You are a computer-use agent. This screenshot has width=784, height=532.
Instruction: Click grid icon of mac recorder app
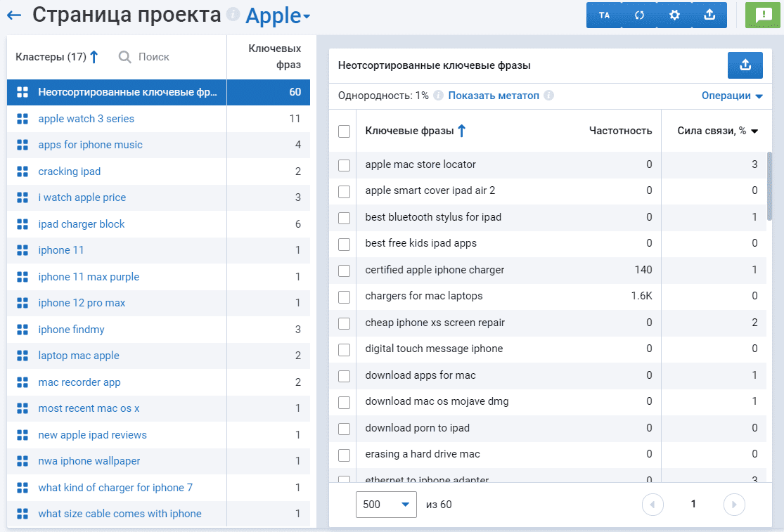point(23,382)
